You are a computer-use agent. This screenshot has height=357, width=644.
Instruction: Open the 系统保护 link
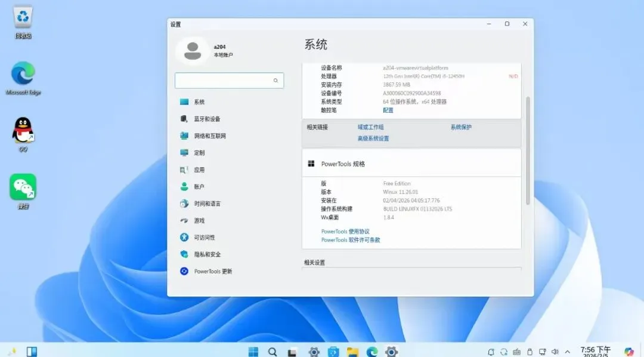pyautogui.click(x=461, y=127)
